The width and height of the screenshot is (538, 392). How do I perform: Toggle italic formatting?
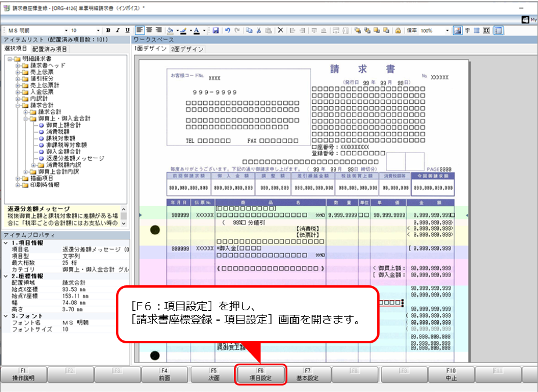tap(118, 30)
